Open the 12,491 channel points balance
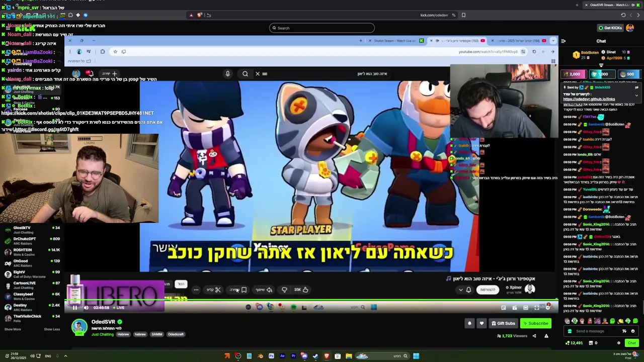The width and height of the screenshot is (644, 362). pos(575,343)
